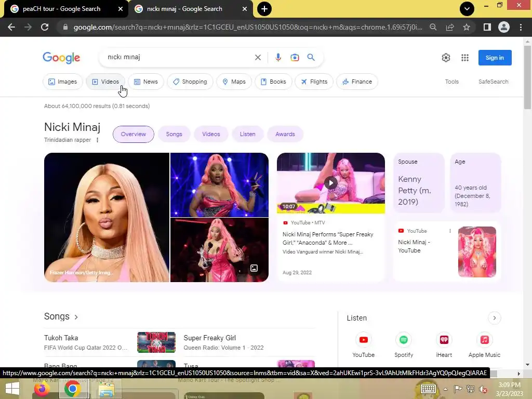Open a new tab with the plus button

pos(264,9)
